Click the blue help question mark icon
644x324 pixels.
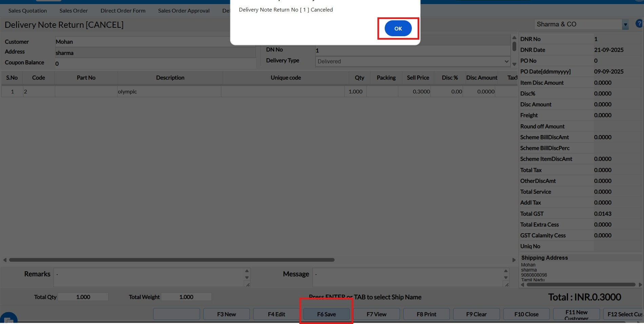639,24
